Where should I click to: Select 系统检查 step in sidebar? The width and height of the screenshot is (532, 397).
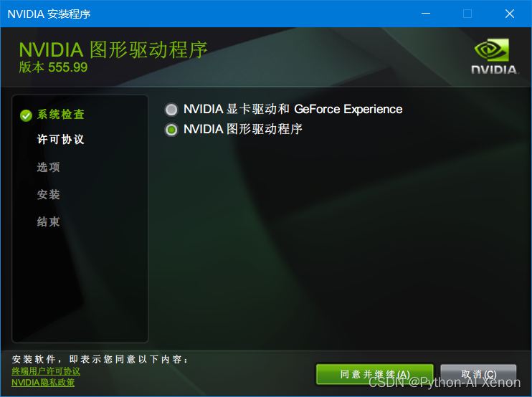coord(60,115)
